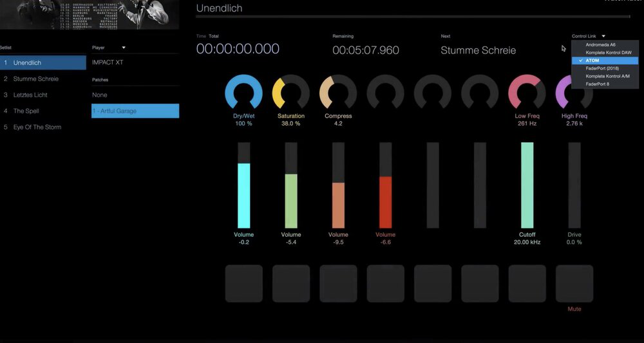The height and width of the screenshot is (343, 644).
Task: Click the Dry/Wet knob
Action: click(x=243, y=92)
